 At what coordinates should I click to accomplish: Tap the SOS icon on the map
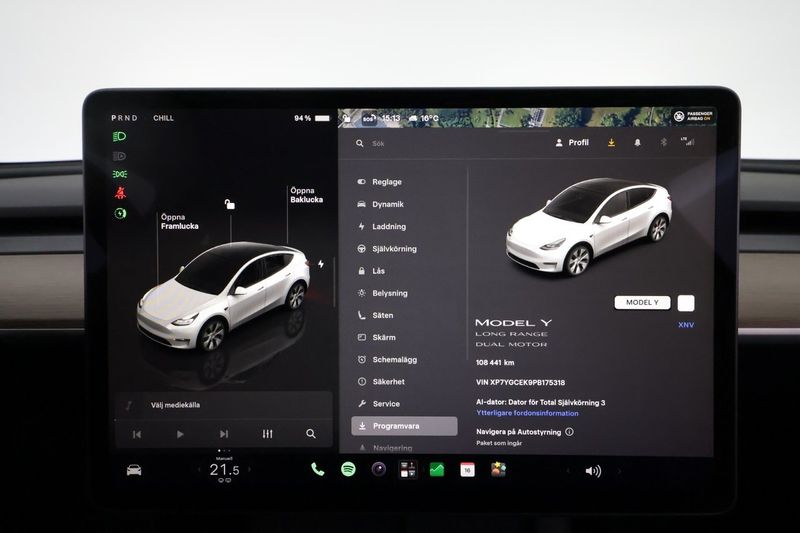(x=368, y=119)
